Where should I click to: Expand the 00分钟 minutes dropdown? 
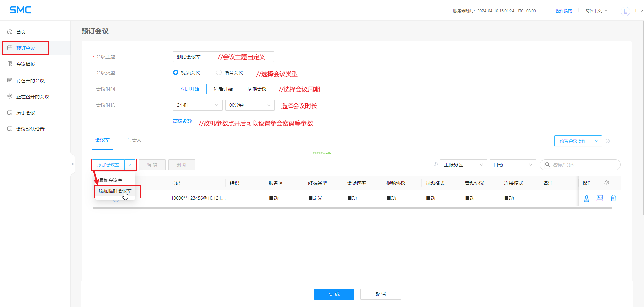(x=250, y=105)
